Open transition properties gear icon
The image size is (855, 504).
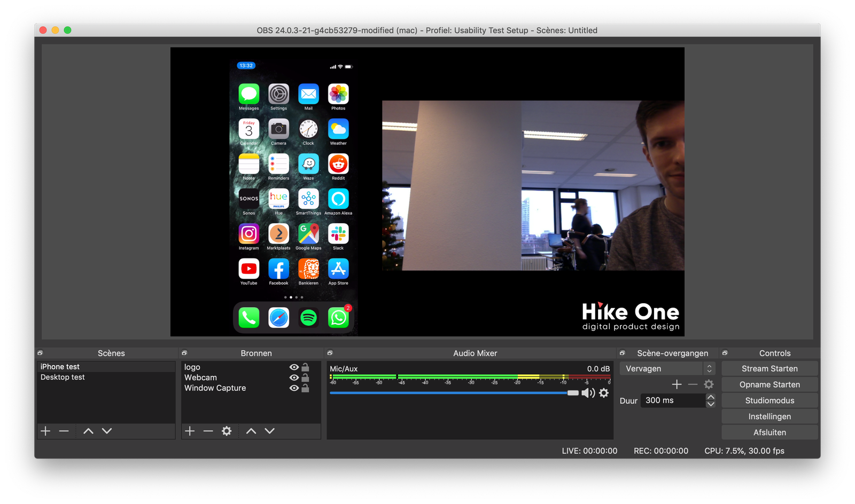point(709,384)
